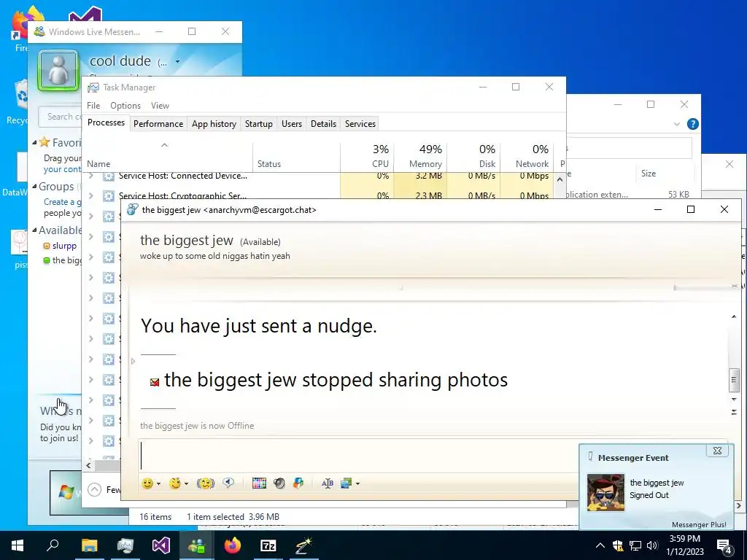
Task: Collapse the Favorites group in Messenger
Action: click(35, 142)
